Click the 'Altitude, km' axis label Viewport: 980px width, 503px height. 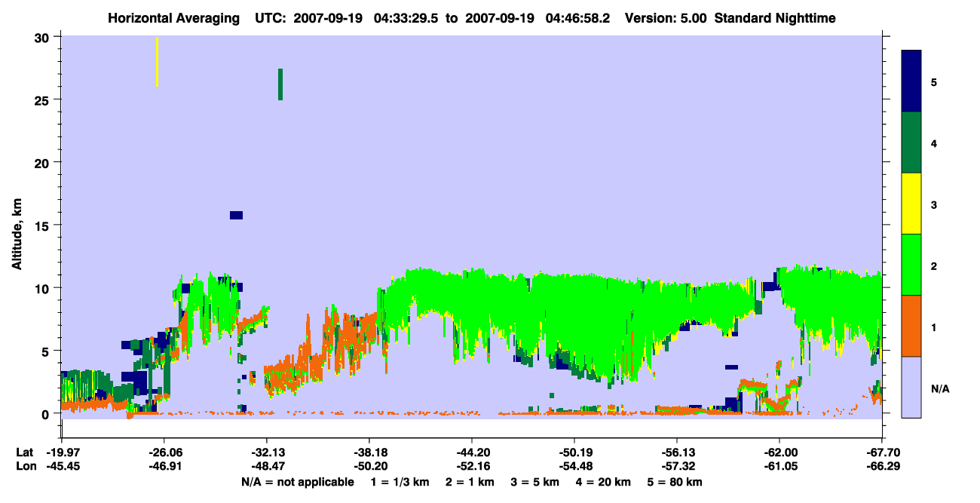pos(17,235)
